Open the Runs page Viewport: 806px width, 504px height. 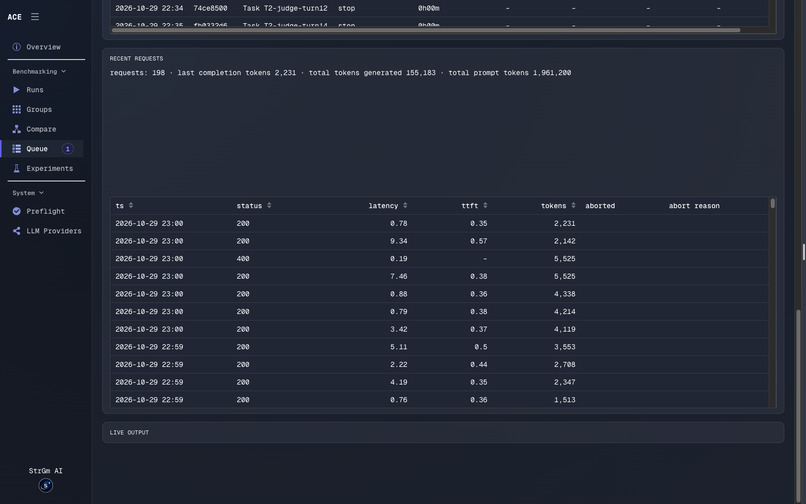click(x=35, y=89)
